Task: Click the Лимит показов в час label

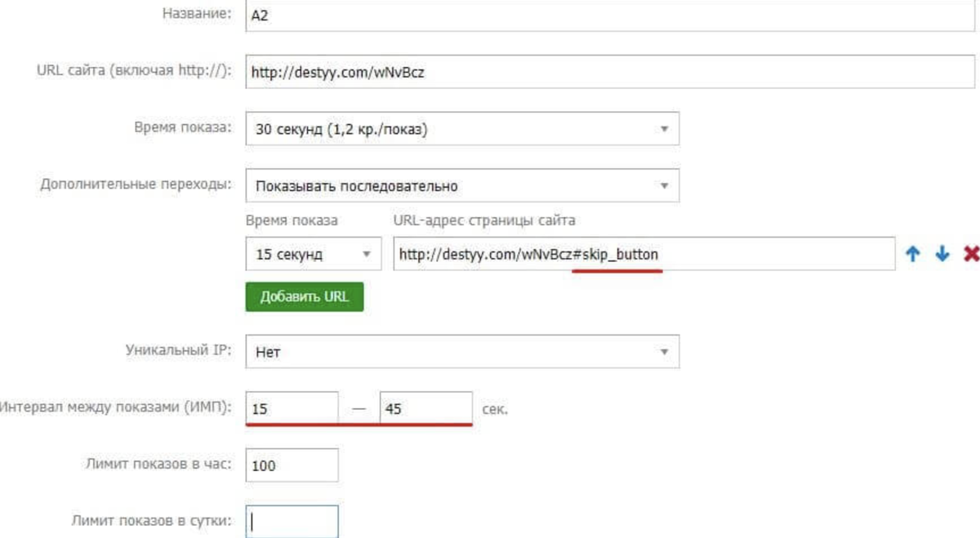Action: 158,464
